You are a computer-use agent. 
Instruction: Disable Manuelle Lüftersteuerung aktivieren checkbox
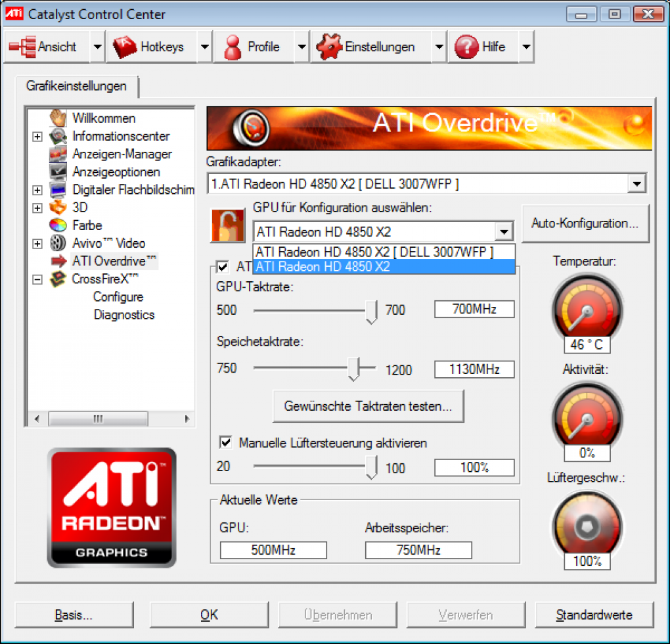click(x=225, y=442)
